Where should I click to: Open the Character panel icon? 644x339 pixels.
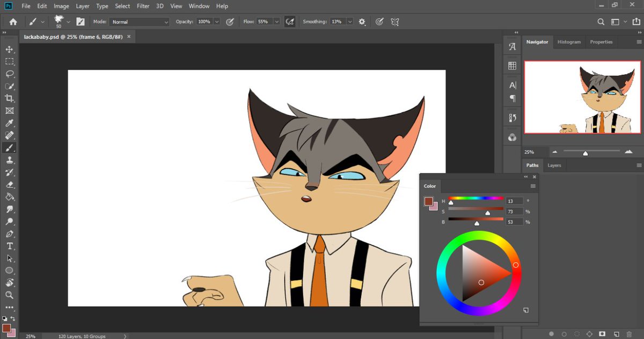pyautogui.click(x=513, y=85)
